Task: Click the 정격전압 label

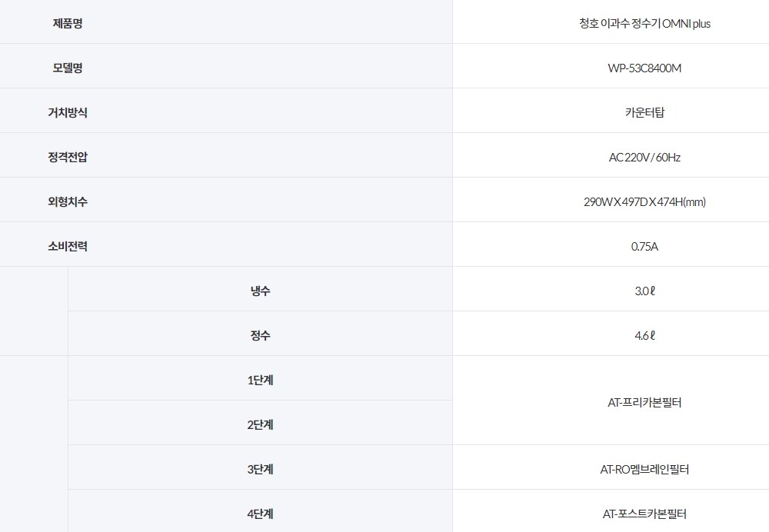Action: 68,157
